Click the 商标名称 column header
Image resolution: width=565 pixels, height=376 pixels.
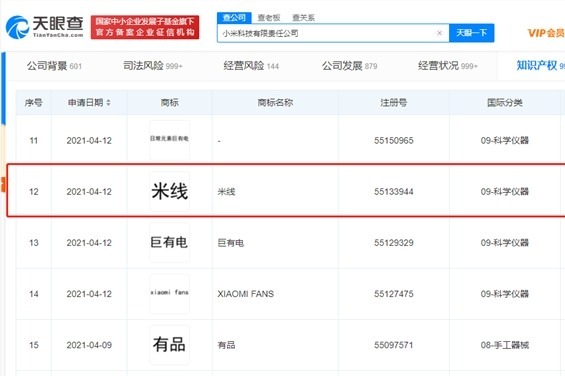275,103
